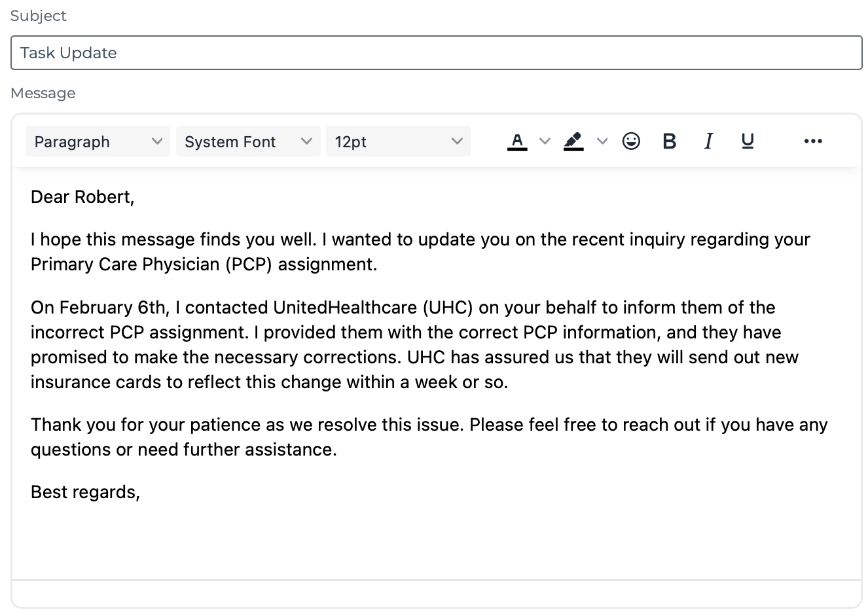The image size is (868, 614).
Task: Place cursor in the 'Dear Robert,' line
Action: [x=82, y=197]
